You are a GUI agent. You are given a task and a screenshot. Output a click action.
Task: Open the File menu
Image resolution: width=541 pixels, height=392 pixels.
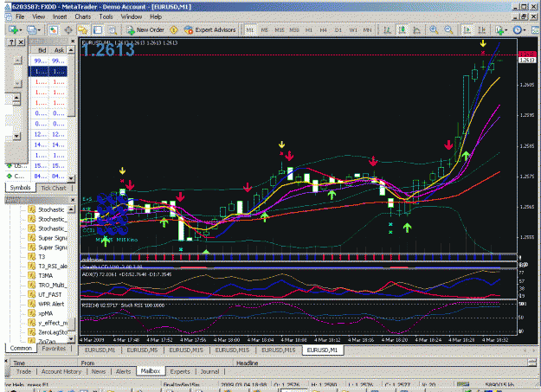20,16
